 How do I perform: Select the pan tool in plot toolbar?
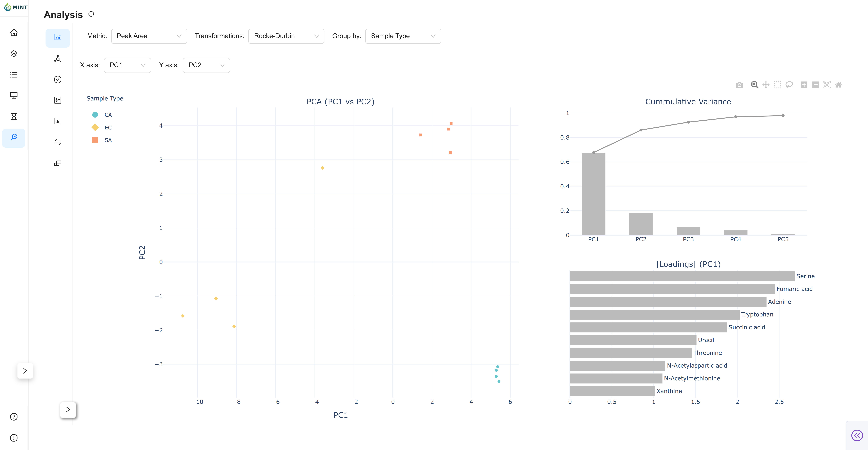[766, 85]
